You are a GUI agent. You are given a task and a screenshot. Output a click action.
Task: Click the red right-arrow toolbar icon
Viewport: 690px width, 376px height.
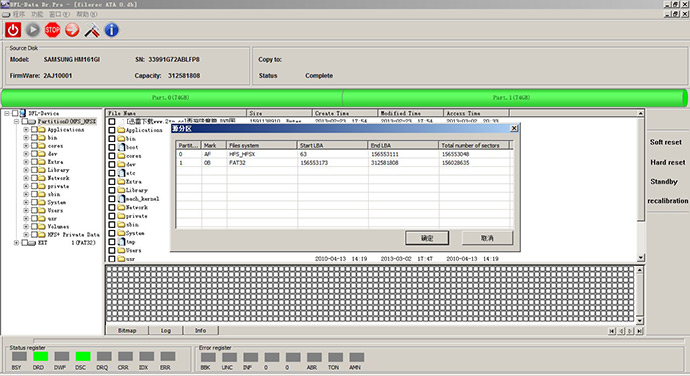pyautogui.click(x=72, y=30)
